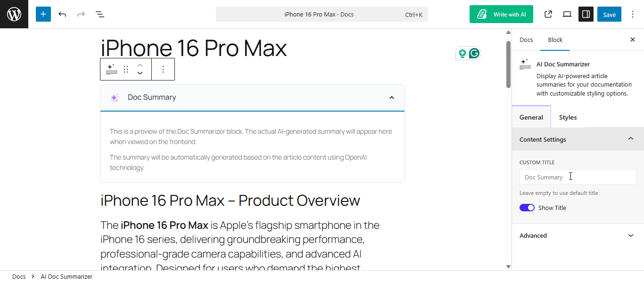Click the drag handle on block toolbar

click(x=125, y=69)
